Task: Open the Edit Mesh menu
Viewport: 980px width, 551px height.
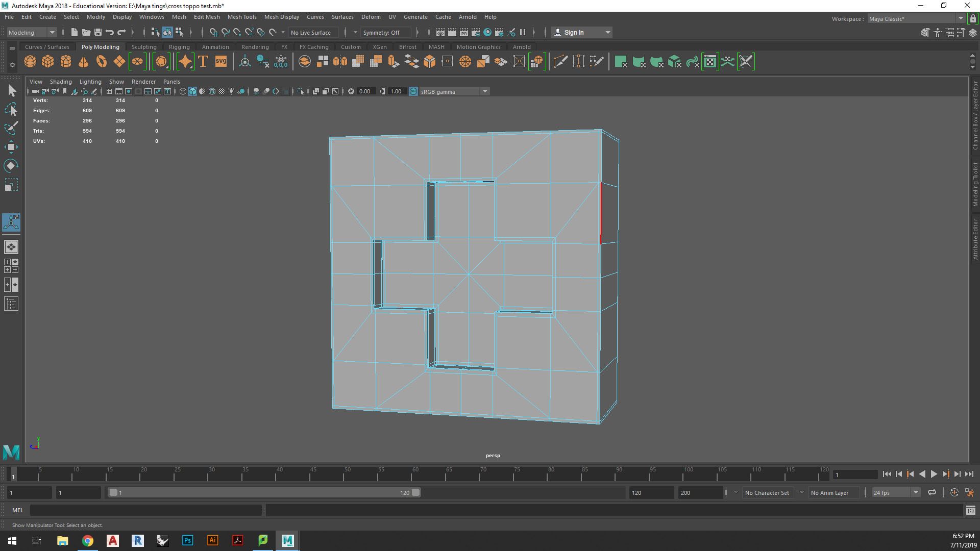Action: click(x=207, y=17)
